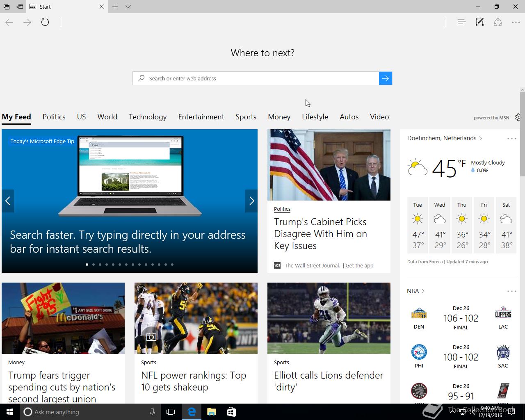Close the Start tab

[102, 7]
